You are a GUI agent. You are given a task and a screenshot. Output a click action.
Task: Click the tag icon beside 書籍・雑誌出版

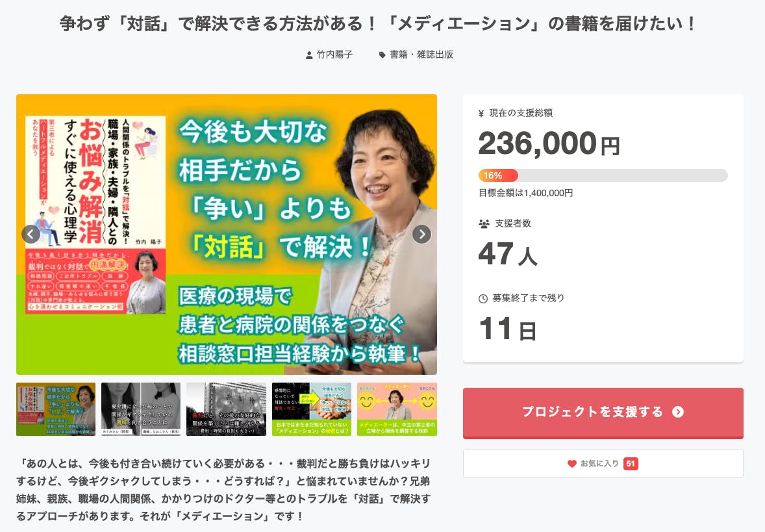click(x=382, y=55)
